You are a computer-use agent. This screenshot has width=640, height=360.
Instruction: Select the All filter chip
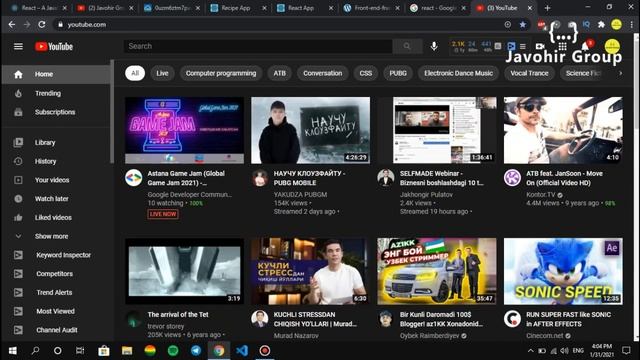click(135, 73)
